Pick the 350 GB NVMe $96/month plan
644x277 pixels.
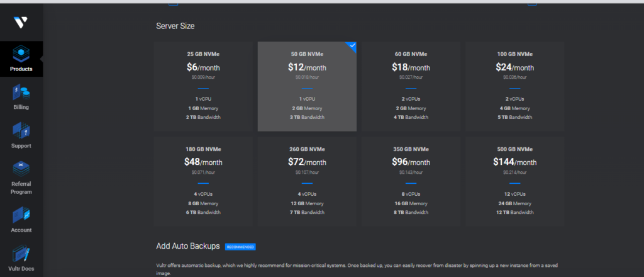pyautogui.click(x=410, y=182)
